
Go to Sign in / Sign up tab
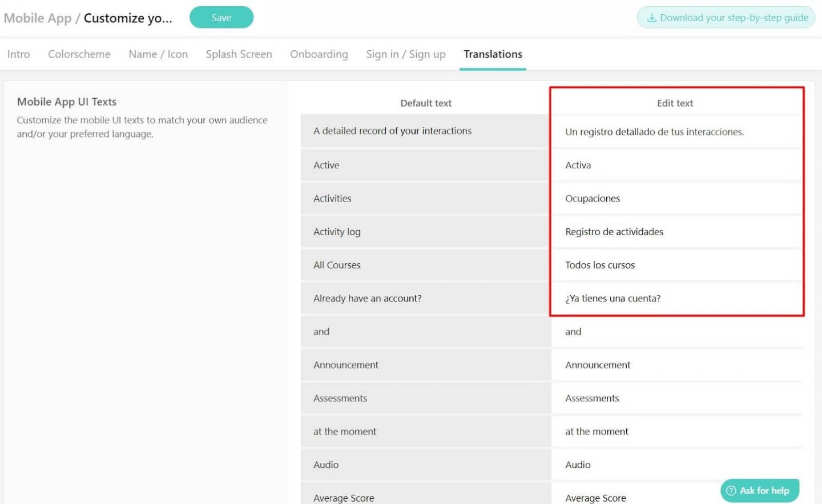pyautogui.click(x=406, y=54)
